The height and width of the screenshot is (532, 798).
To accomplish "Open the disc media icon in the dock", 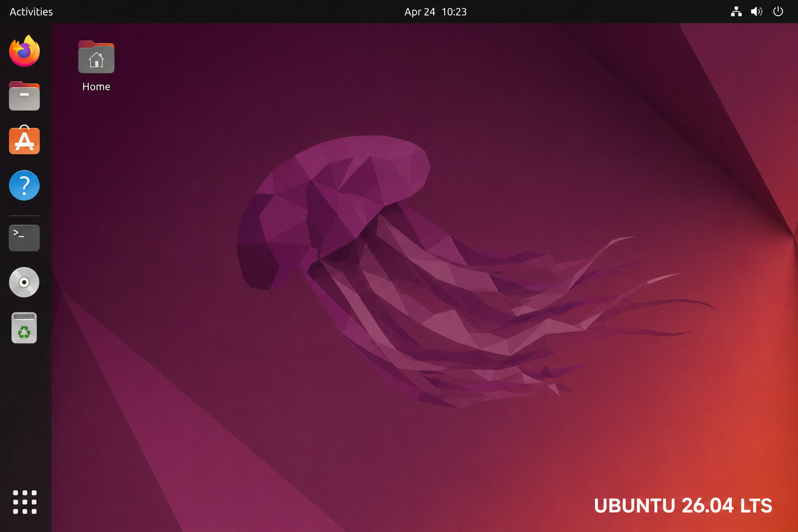I will click(x=24, y=282).
